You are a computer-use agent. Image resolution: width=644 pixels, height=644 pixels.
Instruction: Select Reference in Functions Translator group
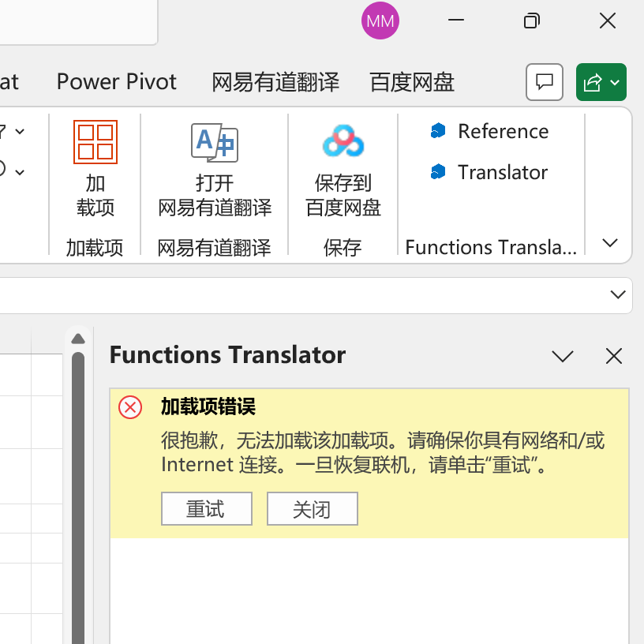pos(489,131)
